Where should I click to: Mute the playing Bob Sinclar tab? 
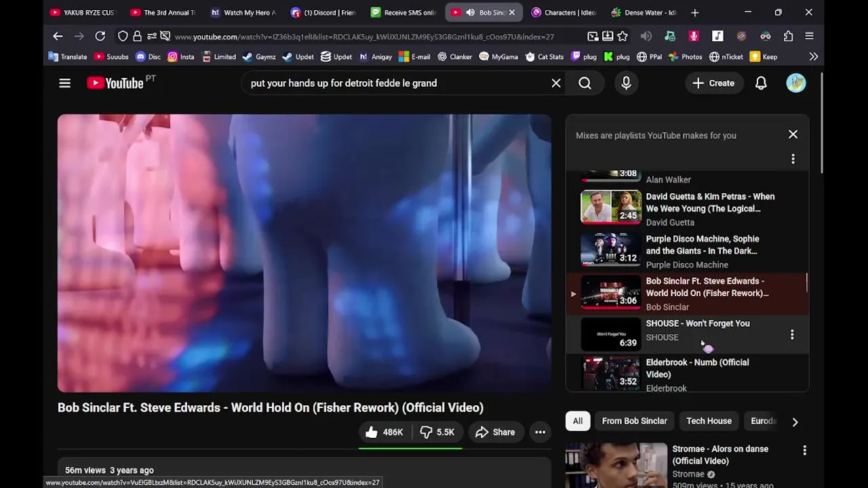(x=470, y=13)
